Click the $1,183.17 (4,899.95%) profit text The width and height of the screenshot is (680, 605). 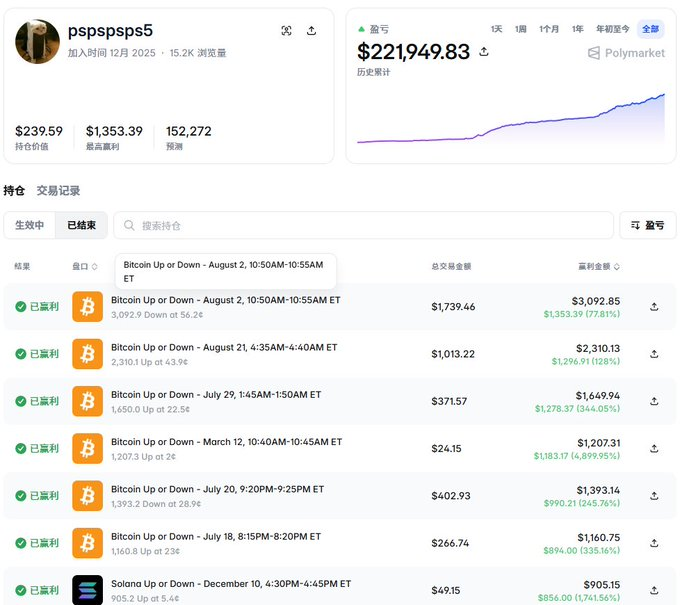[577, 456]
